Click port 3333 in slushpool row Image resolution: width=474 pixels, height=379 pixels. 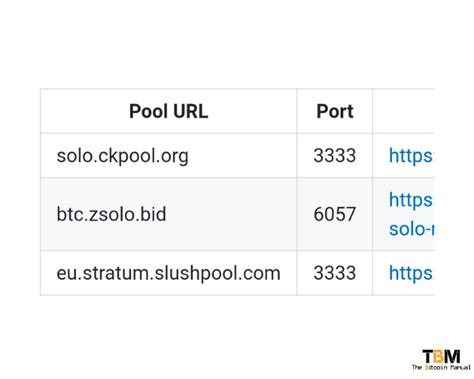[x=335, y=273]
